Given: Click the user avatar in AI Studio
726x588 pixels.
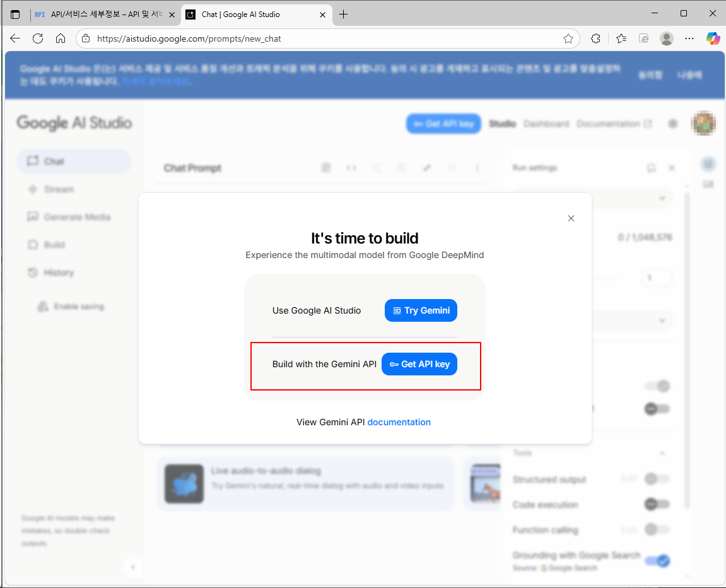Looking at the screenshot, I should (703, 123).
